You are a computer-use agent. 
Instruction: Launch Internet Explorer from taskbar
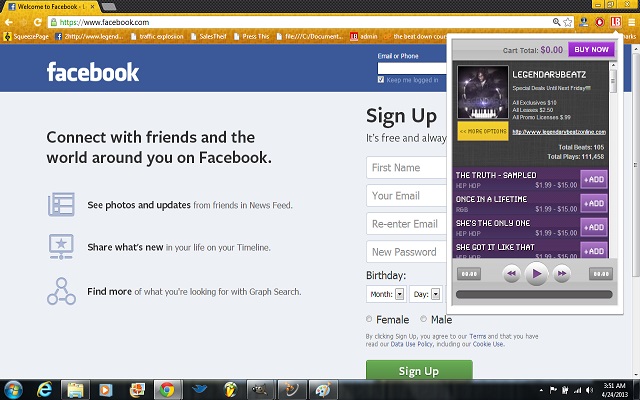[44, 389]
